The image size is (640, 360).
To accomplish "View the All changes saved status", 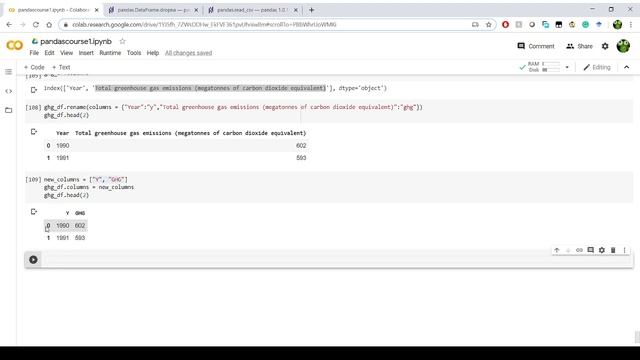I will (x=189, y=53).
